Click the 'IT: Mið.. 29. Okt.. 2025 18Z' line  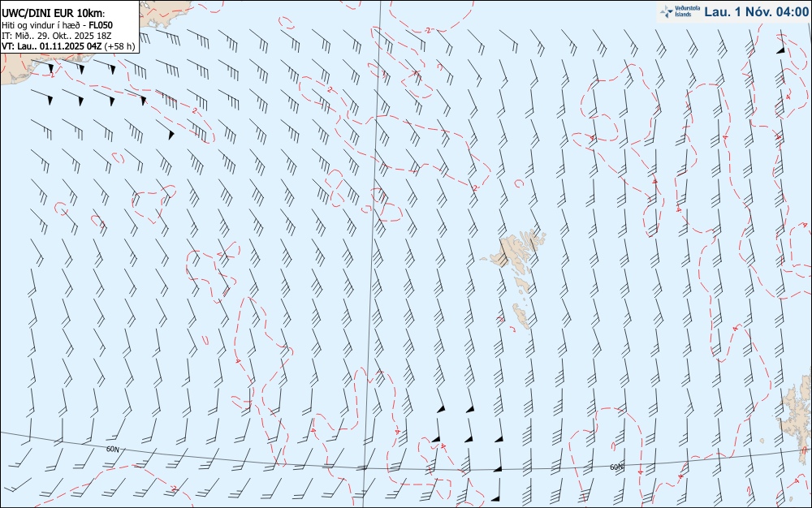pyautogui.click(x=57, y=36)
